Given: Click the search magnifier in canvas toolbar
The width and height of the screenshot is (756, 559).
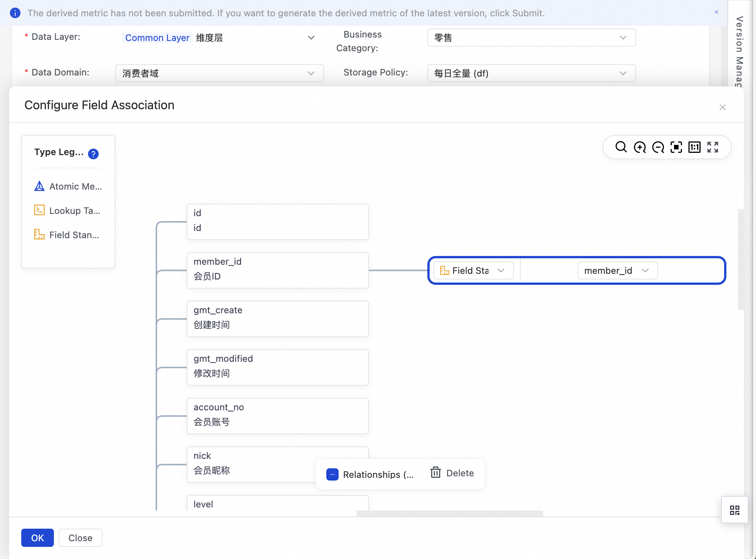Looking at the screenshot, I should pyautogui.click(x=621, y=147).
